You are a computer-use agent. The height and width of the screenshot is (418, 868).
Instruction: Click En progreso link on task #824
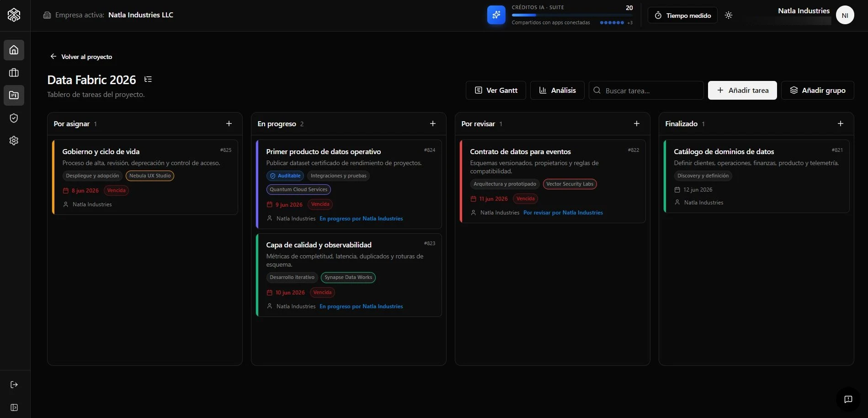point(361,219)
